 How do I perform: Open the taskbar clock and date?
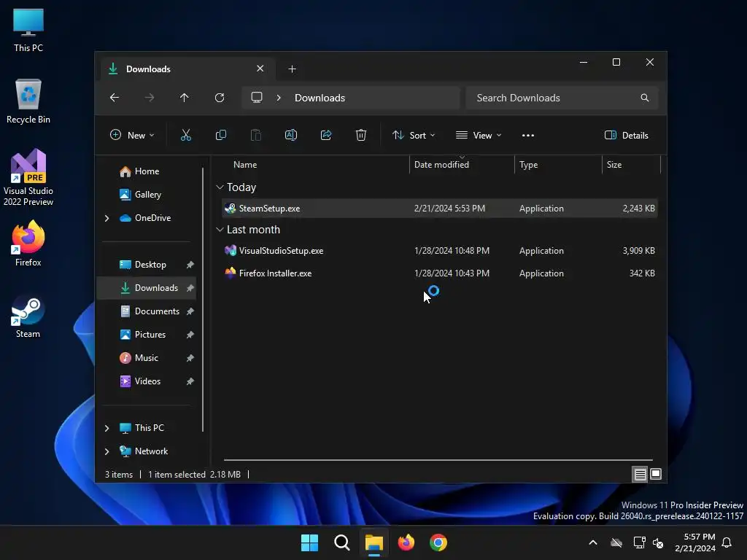click(x=695, y=542)
